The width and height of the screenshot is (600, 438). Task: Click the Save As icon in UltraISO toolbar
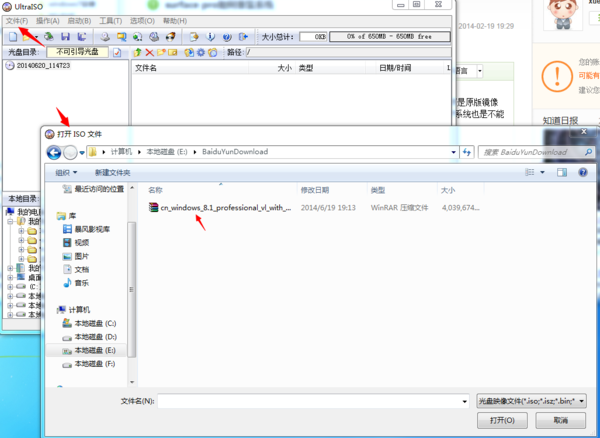[82, 37]
